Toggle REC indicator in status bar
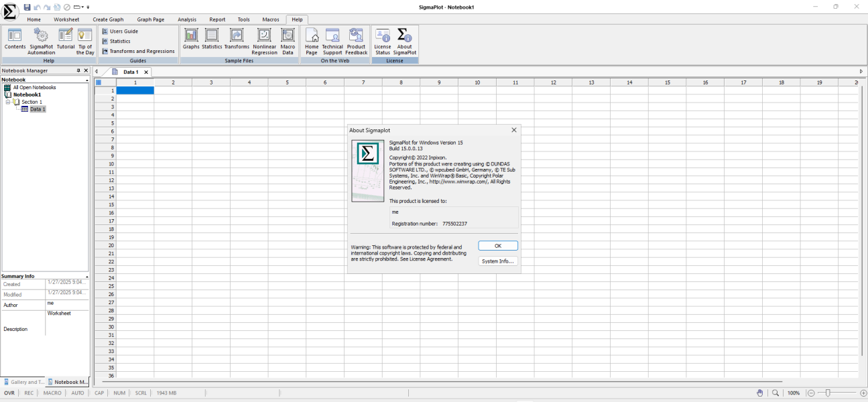This screenshot has height=402, width=868. [29, 393]
